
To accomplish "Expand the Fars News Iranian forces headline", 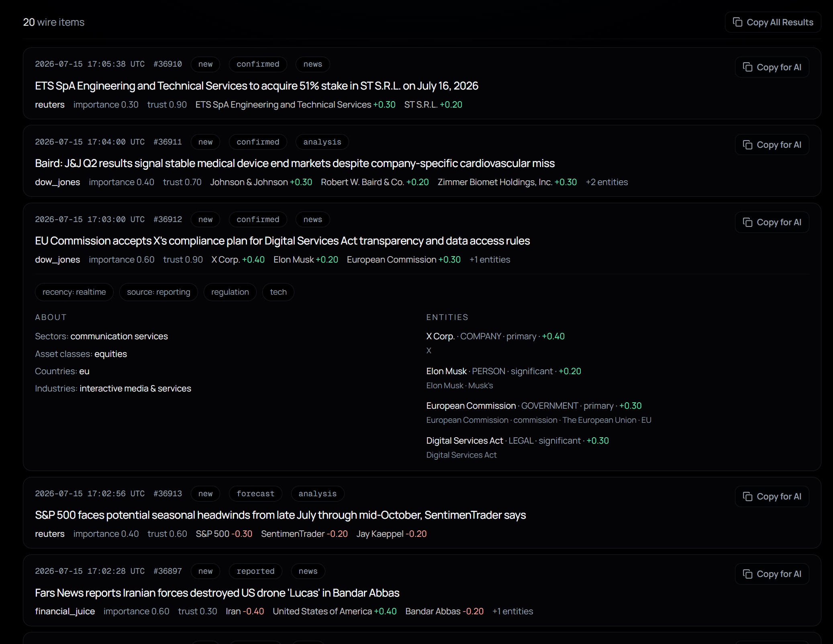I will tap(217, 593).
